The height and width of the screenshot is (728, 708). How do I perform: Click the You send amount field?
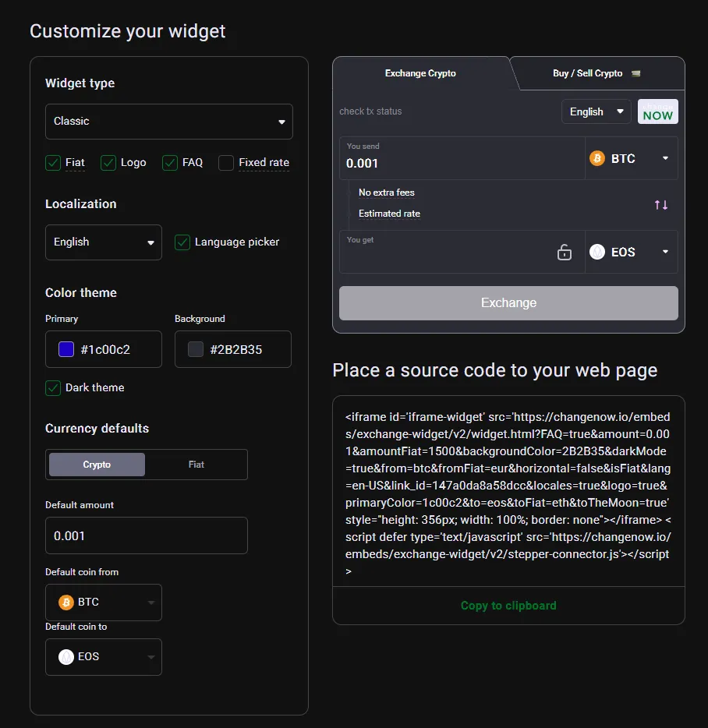[x=462, y=158]
